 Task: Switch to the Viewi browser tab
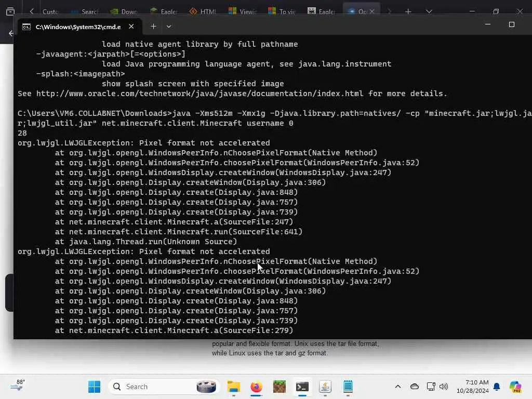point(243,11)
